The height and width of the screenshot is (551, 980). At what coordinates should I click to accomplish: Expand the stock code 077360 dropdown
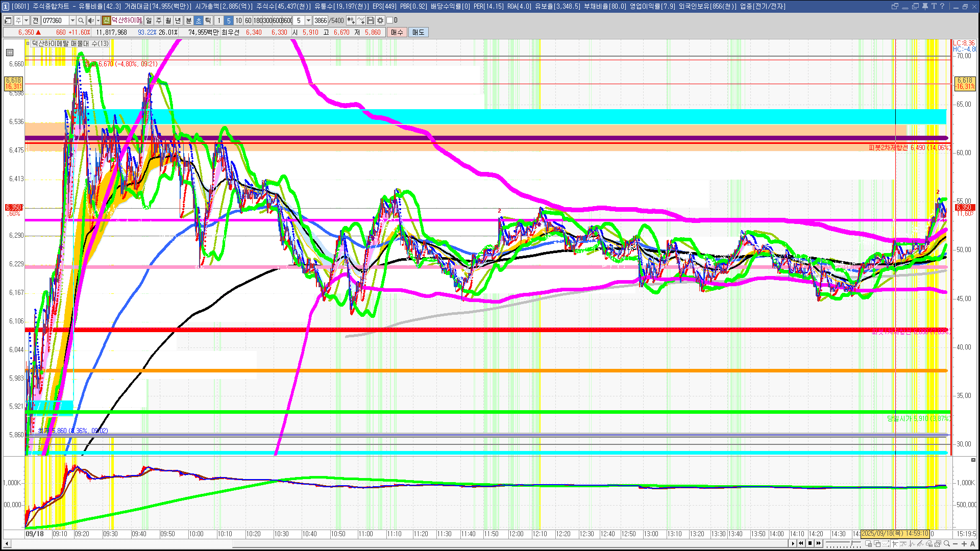click(x=72, y=20)
